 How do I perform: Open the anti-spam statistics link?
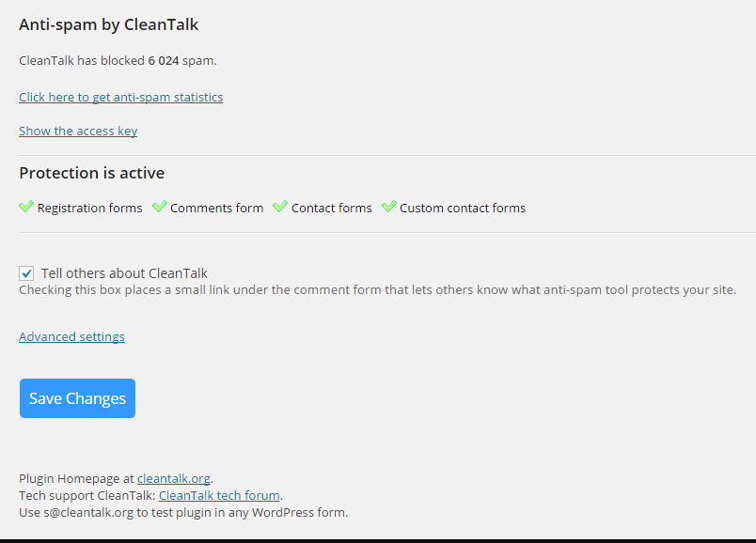coord(121,98)
